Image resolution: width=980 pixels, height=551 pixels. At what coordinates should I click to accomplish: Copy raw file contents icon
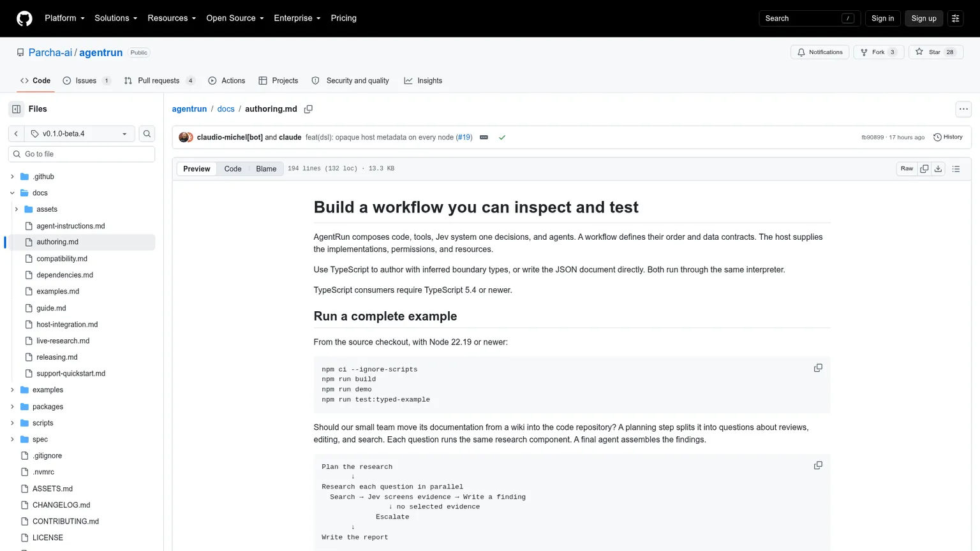point(924,169)
